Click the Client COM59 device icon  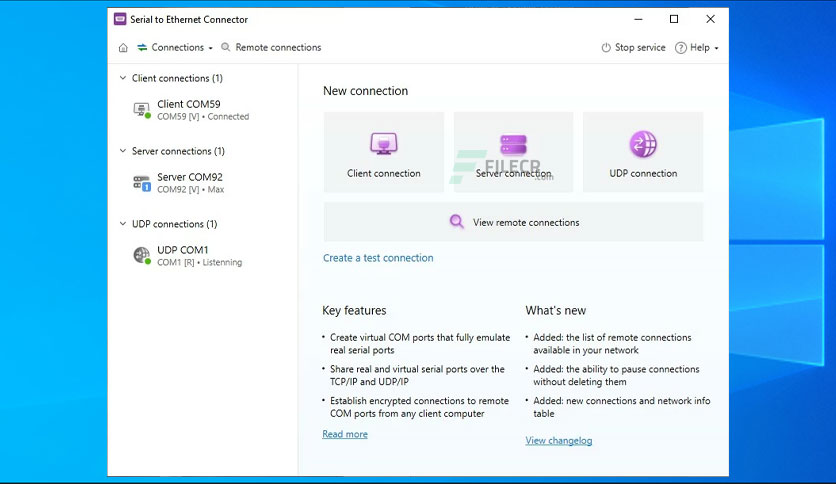pyautogui.click(x=142, y=110)
